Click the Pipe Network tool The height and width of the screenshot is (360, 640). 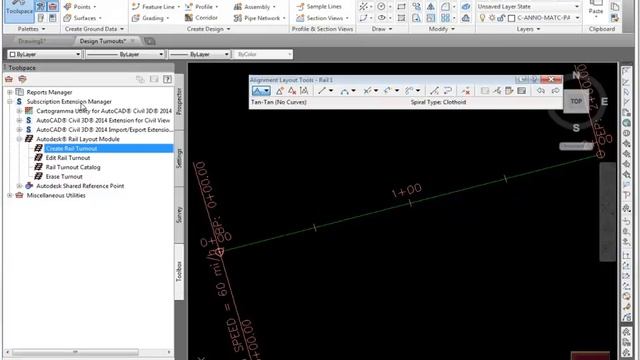tap(259, 18)
